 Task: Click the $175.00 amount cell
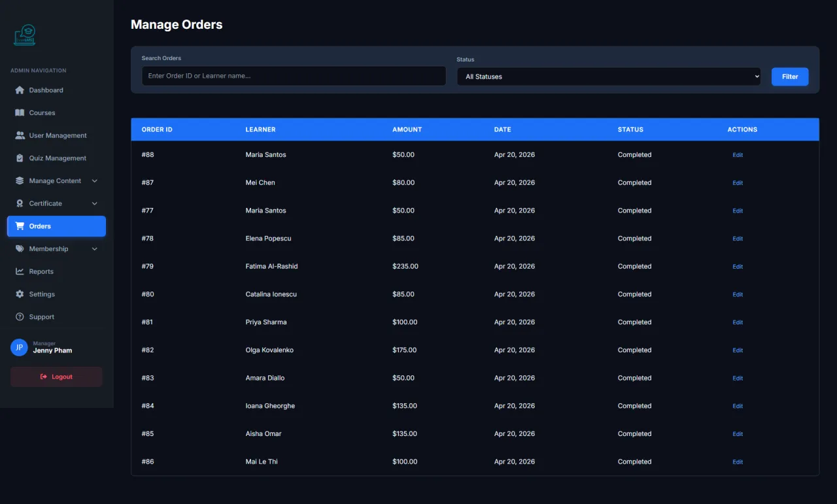[x=404, y=350]
